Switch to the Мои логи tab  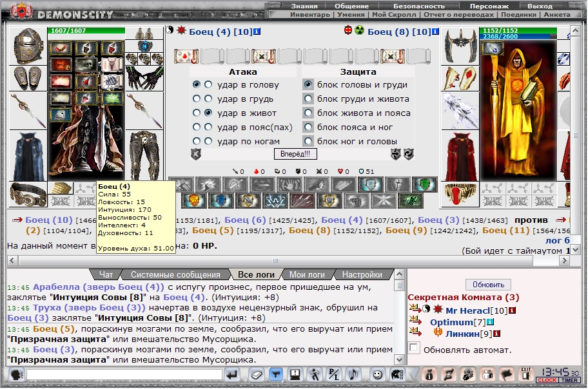click(307, 275)
